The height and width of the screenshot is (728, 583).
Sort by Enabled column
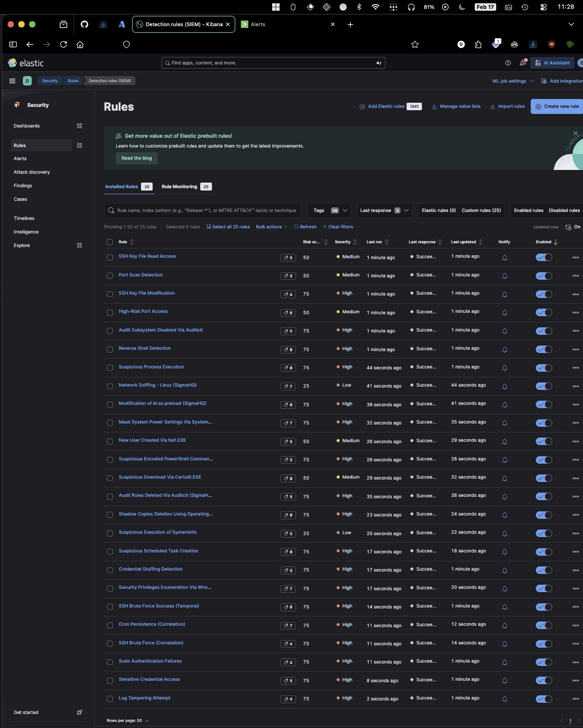click(547, 242)
